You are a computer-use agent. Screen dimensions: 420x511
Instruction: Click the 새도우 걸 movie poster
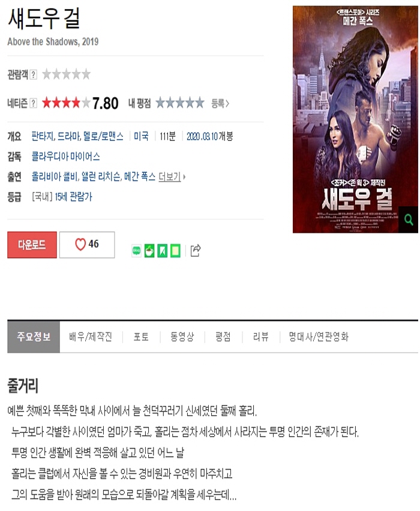click(355, 119)
